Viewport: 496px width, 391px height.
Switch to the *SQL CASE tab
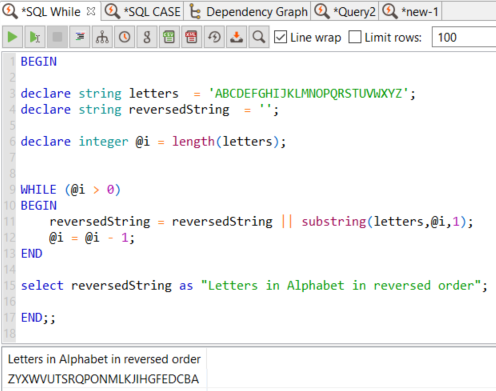143,12
